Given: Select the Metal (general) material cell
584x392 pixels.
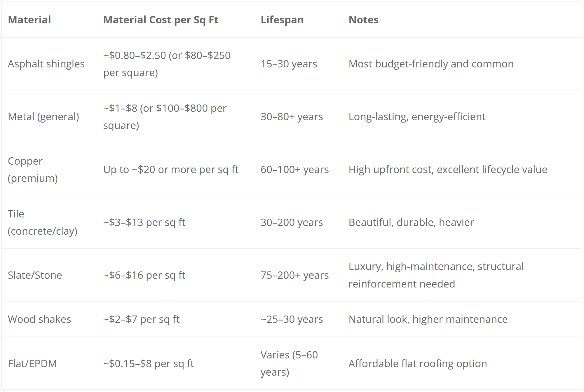Looking at the screenshot, I should pos(43,117).
